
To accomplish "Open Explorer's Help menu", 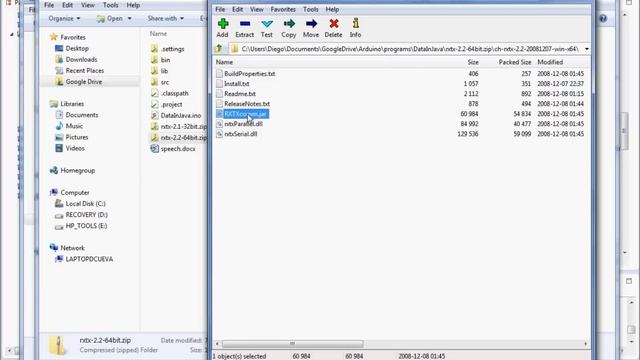I will click(133, 5).
